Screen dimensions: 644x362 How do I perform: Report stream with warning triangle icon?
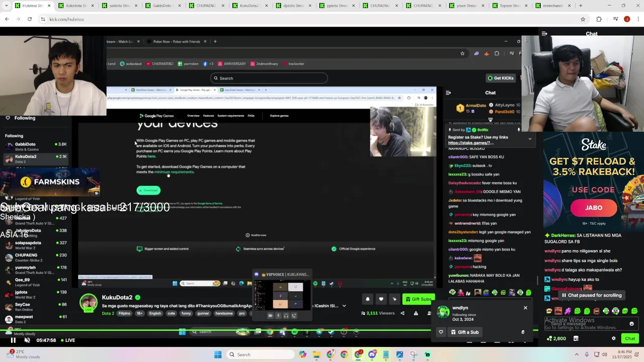click(x=416, y=313)
